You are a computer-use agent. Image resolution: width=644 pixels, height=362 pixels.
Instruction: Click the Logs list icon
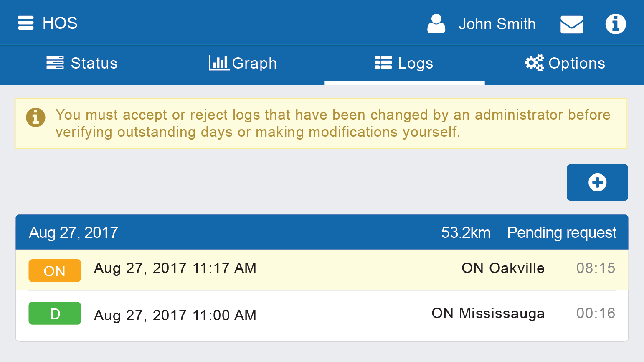[x=383, y=63]
